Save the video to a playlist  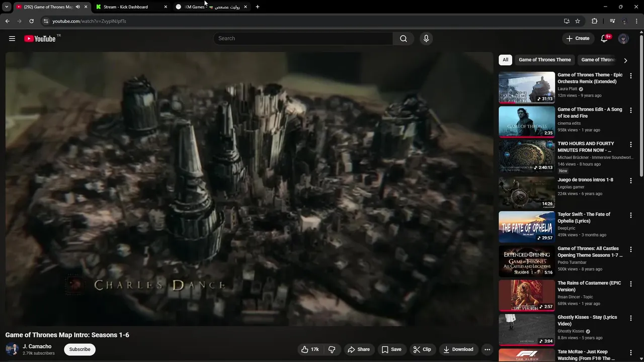(391, 349)
